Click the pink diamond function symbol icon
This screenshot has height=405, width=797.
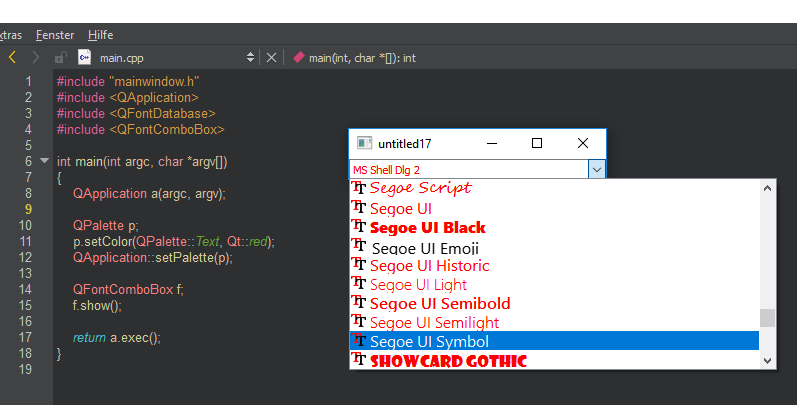298,58
